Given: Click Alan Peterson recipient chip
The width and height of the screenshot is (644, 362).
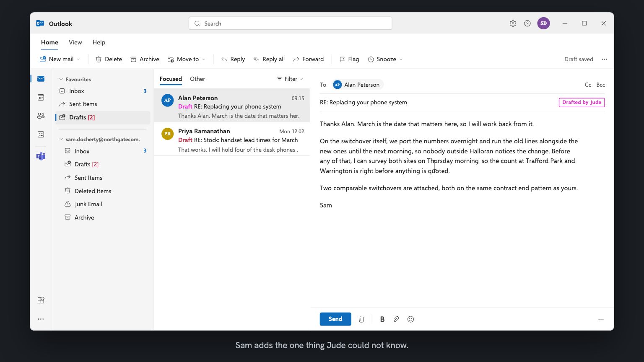Looking at the screenshot, I should tap(357, 85).
